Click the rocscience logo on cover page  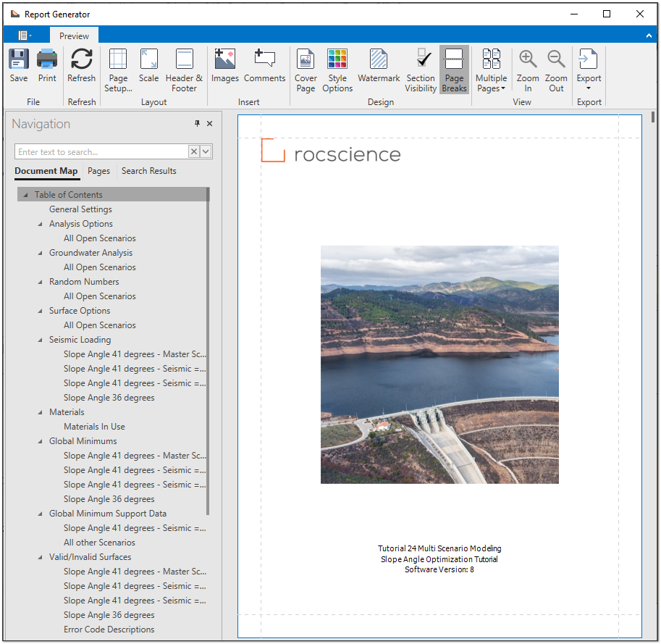point(331,151)
